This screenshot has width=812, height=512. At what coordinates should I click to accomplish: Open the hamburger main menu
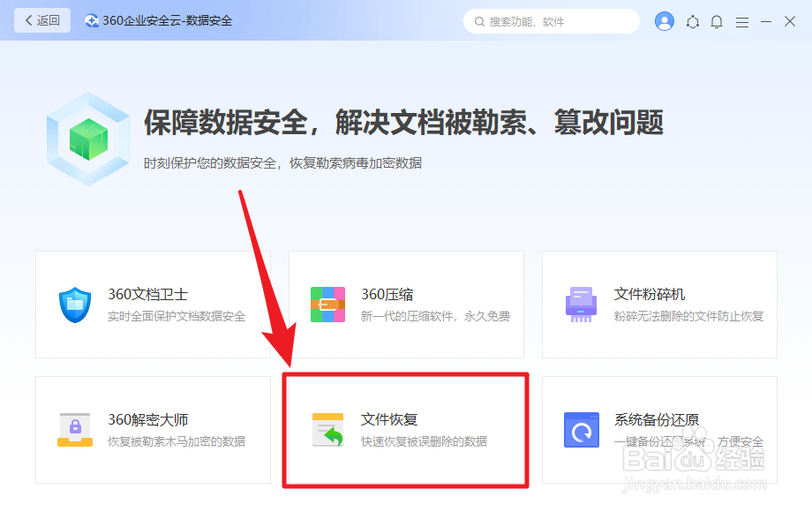[x=742, y=22]
